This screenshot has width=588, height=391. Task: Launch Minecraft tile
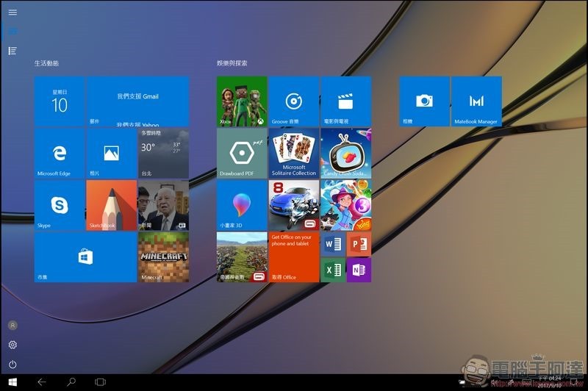point(163,257)
